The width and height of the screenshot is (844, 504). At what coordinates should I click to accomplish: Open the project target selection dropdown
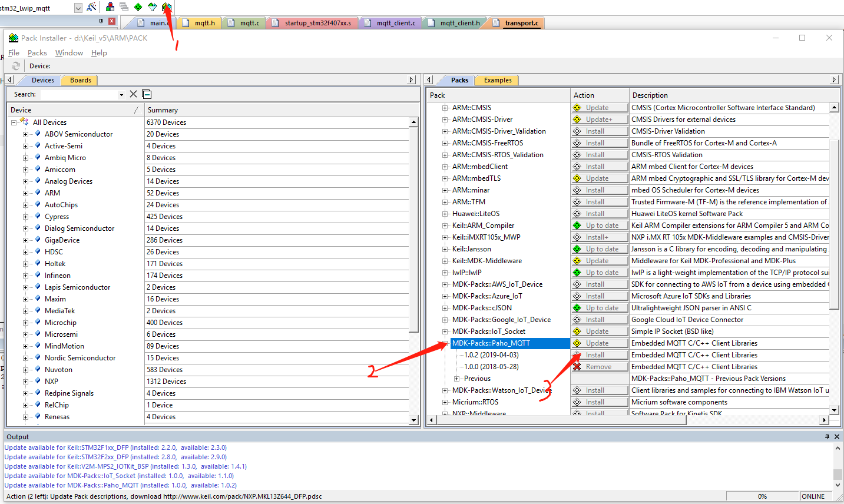(x=77, y=8)
